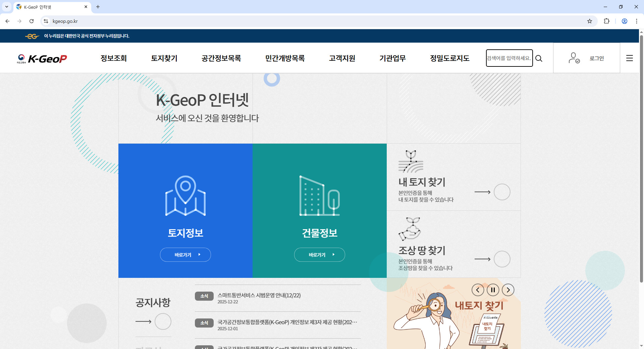Go back one banner slide

[478, 290]
